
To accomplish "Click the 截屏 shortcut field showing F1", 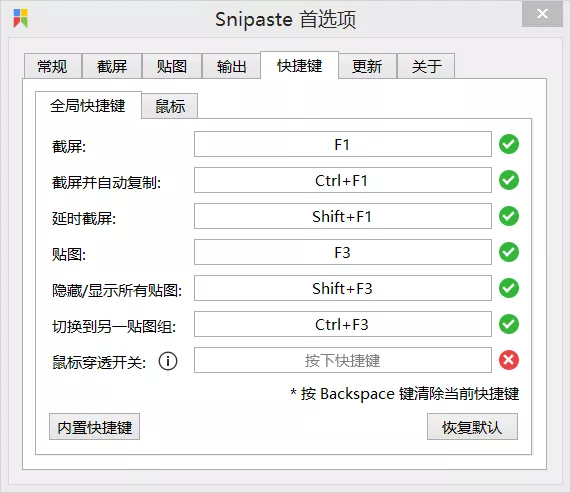I will 343,144.
